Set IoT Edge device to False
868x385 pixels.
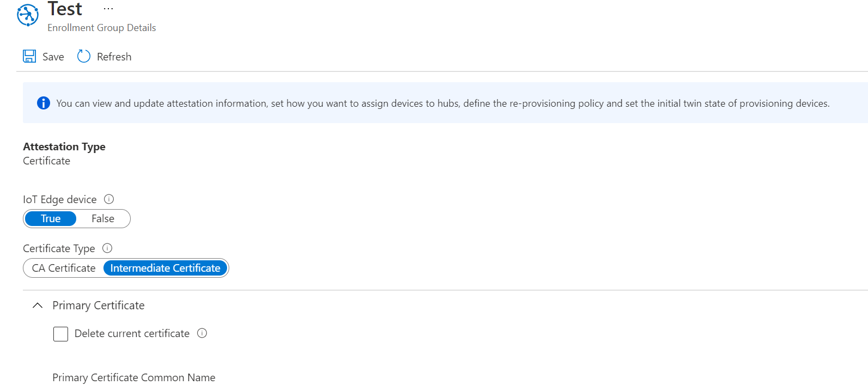point(103,218)
